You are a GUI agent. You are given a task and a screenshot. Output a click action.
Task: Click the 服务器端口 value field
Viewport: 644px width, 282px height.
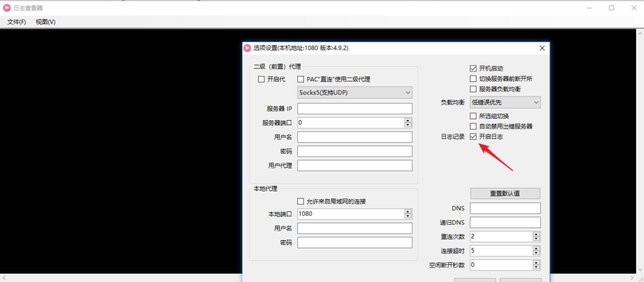click(x=351, y=123)
